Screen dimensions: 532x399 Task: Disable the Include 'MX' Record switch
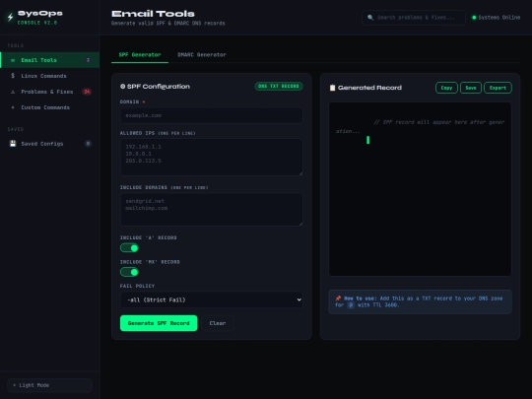[x=129, y=272]
